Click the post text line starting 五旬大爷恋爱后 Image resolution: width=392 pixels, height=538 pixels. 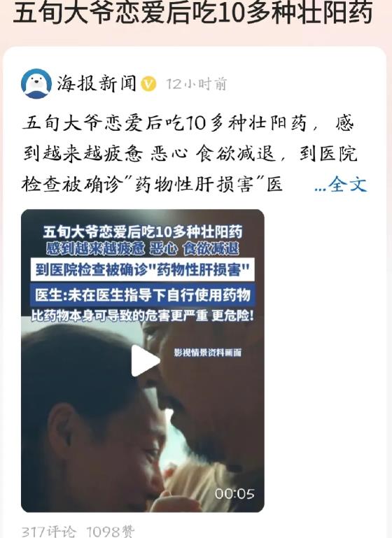[188, 124]
